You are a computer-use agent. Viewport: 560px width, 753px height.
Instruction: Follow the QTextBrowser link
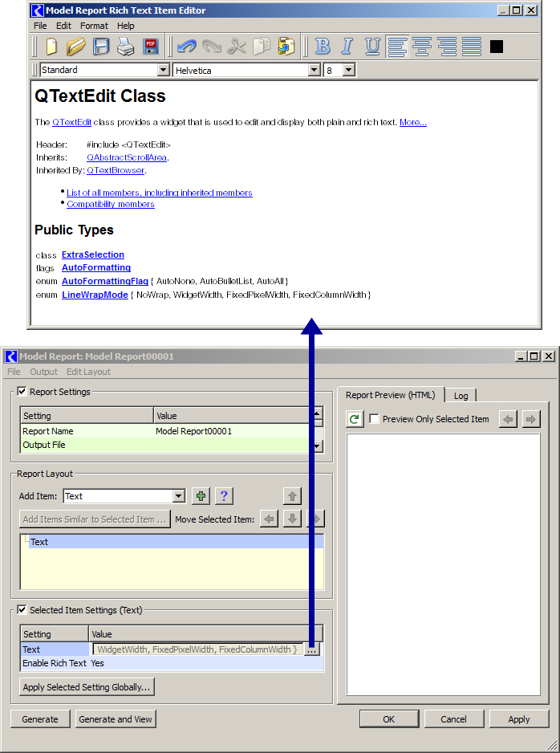tap(116, 170)
